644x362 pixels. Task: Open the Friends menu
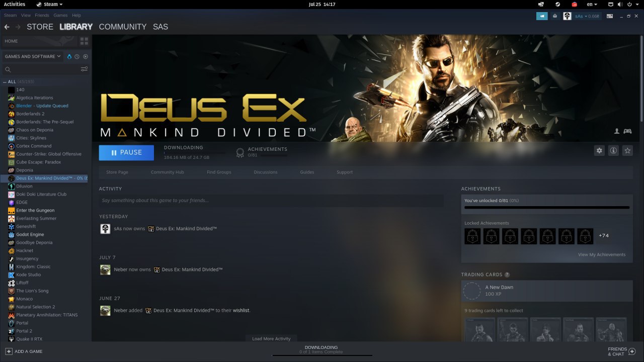[42, 16]
